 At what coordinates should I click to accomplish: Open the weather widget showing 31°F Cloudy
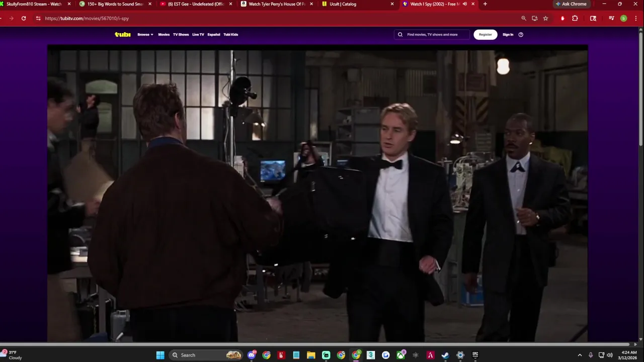13,355
